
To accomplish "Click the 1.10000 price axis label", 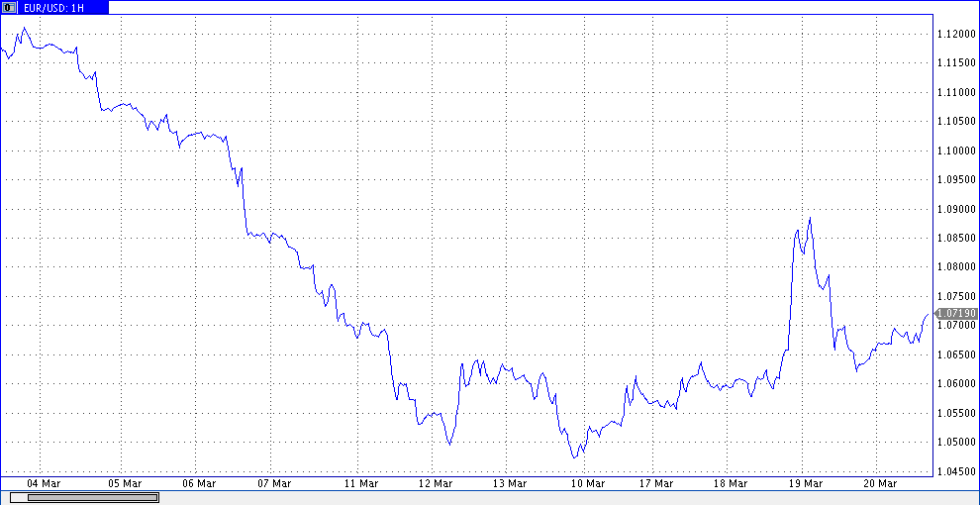I will click(956, 151).
